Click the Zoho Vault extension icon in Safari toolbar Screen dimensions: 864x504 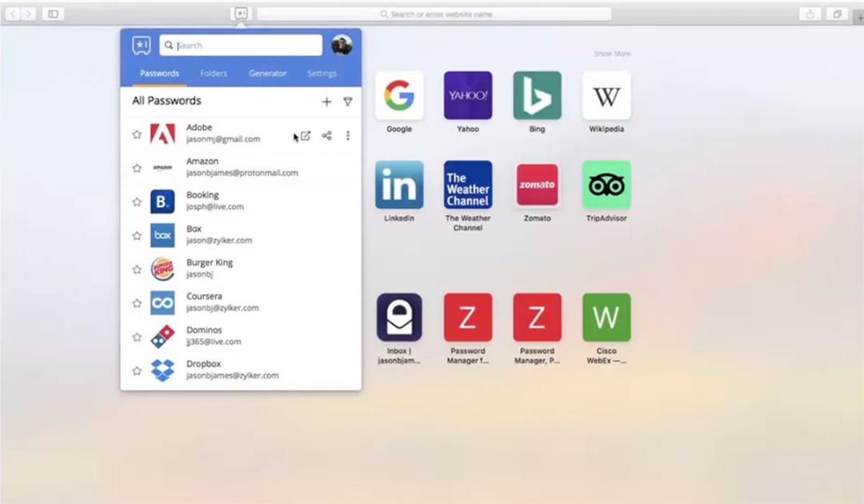tap(241, 14)
